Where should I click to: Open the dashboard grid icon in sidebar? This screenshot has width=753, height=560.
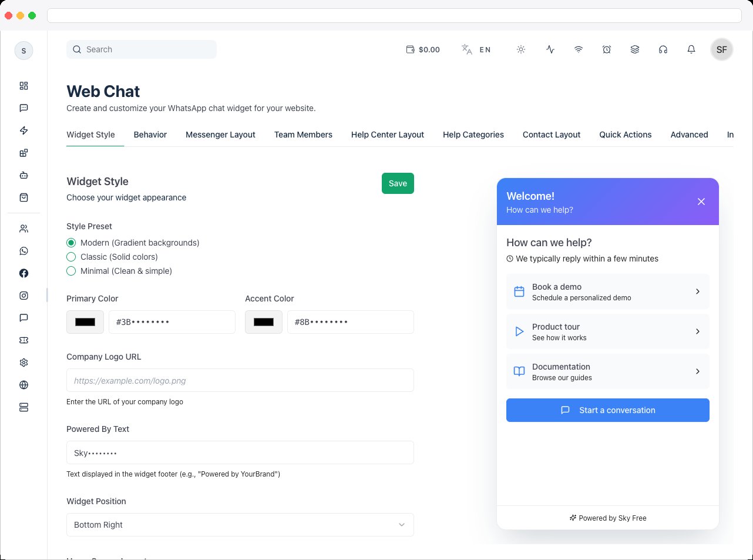point(23,86)
